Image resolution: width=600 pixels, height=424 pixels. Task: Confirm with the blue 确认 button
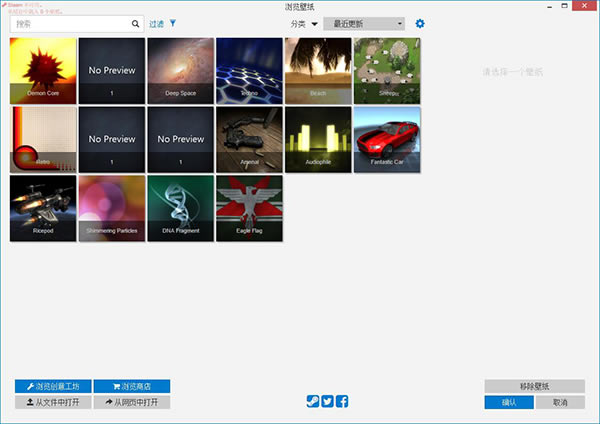pyautogui.click(x=509, y=402)
